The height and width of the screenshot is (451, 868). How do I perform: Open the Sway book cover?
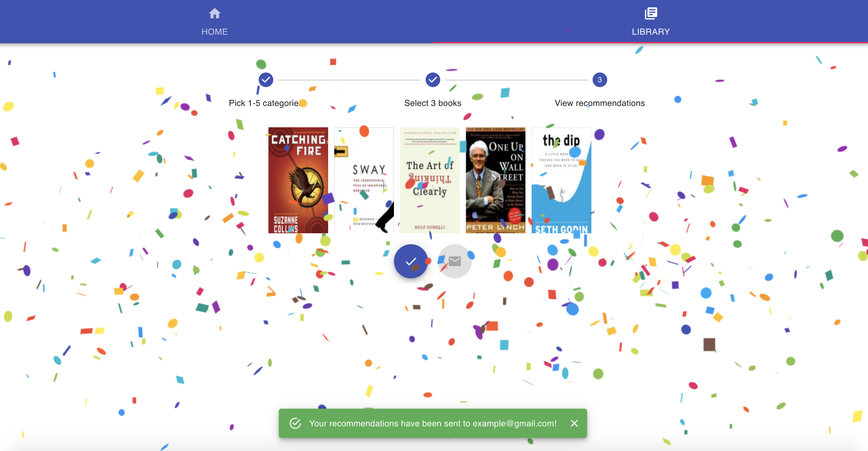[x=364, y=180]
